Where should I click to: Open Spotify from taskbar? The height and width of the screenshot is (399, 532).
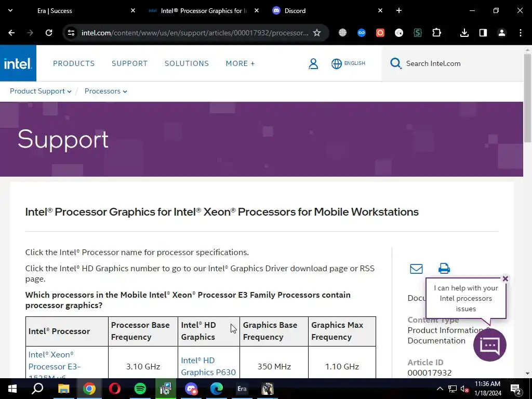point(140,389)
